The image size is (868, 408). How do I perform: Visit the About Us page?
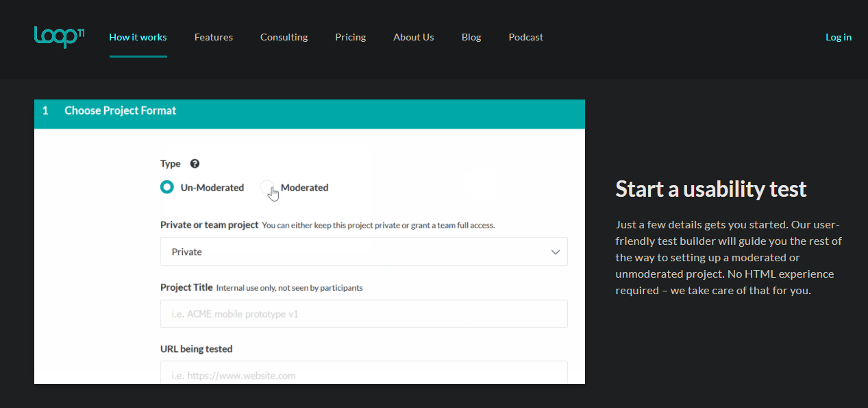[x=413, y=37]
